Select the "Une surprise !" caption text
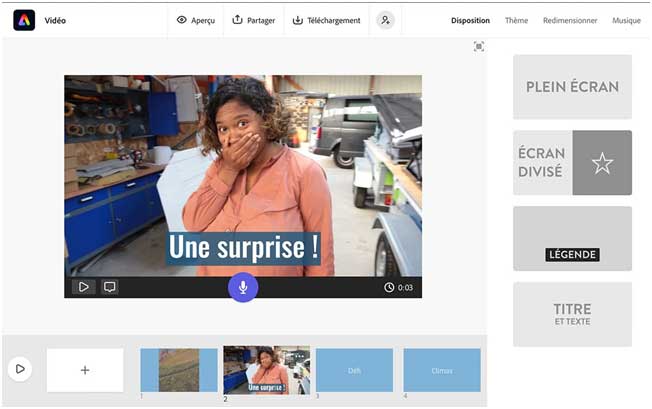 [x=244, y=248]
